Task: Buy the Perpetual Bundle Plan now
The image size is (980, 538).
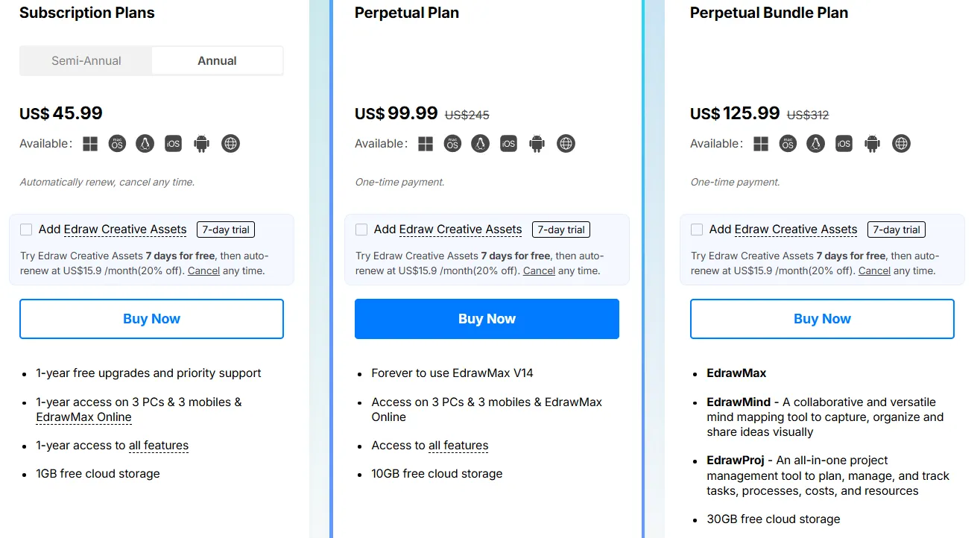Action: click(x=822, y=319)
